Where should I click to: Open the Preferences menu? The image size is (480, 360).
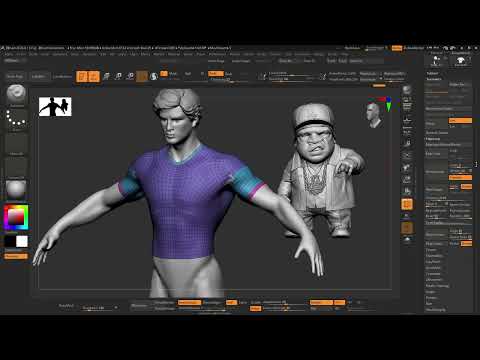click(217, 54)
